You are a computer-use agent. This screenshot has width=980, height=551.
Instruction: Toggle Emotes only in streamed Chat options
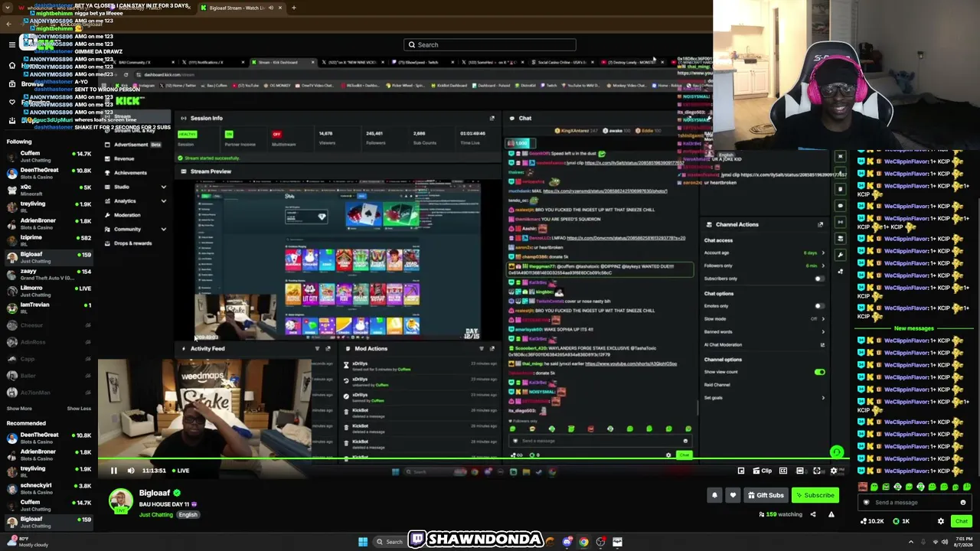point(819,306)
